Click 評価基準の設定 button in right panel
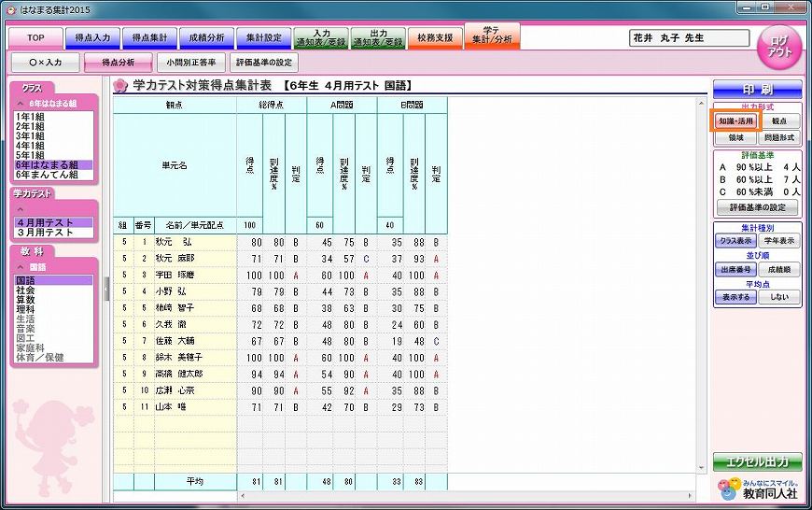 click(x=757, y=207)
